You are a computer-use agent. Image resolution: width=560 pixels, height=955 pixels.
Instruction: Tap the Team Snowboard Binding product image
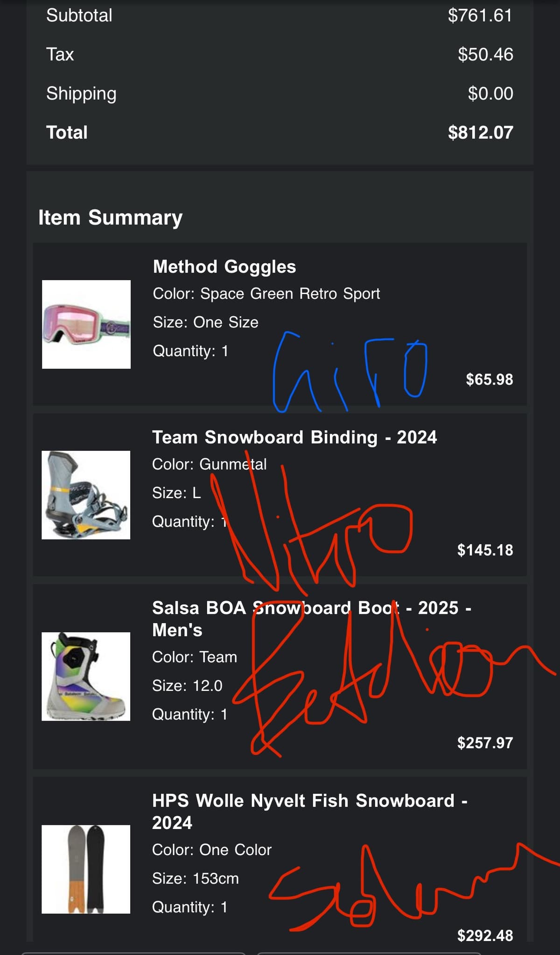[86, 495]
